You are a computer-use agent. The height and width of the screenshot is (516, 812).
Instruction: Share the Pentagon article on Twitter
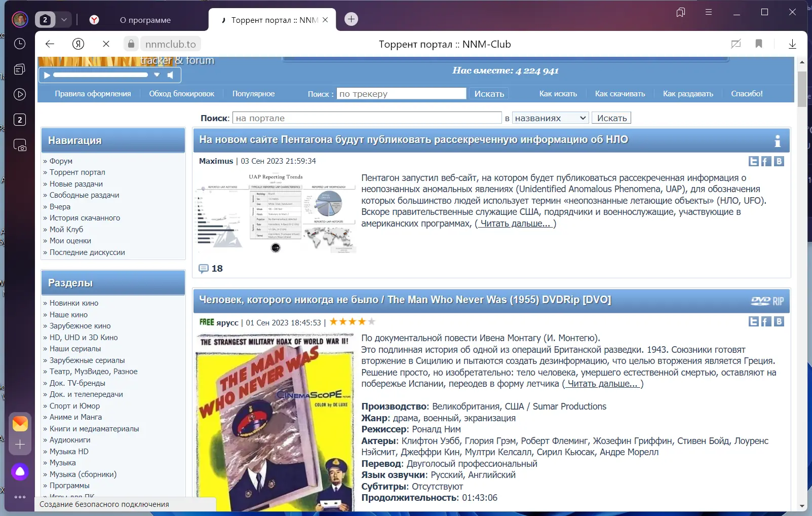tap(754, 161)
